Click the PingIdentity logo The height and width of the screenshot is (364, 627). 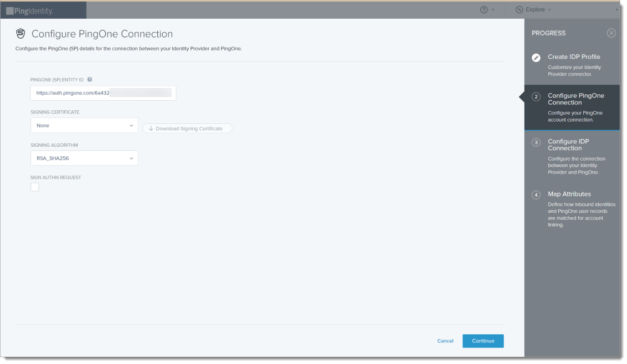point(30,10)
